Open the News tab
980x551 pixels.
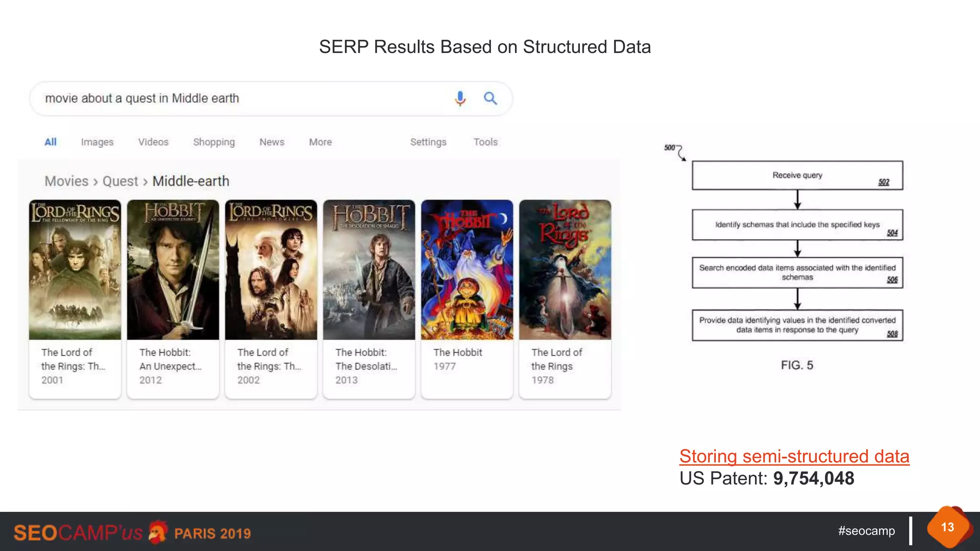[x=272, y=142]
